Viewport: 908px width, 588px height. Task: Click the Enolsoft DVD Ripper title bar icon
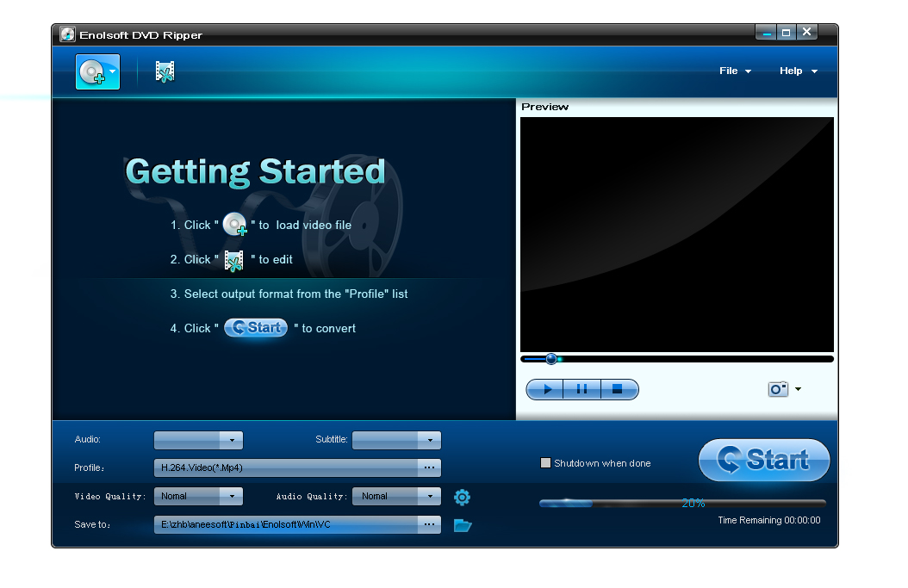click(68, 34)
